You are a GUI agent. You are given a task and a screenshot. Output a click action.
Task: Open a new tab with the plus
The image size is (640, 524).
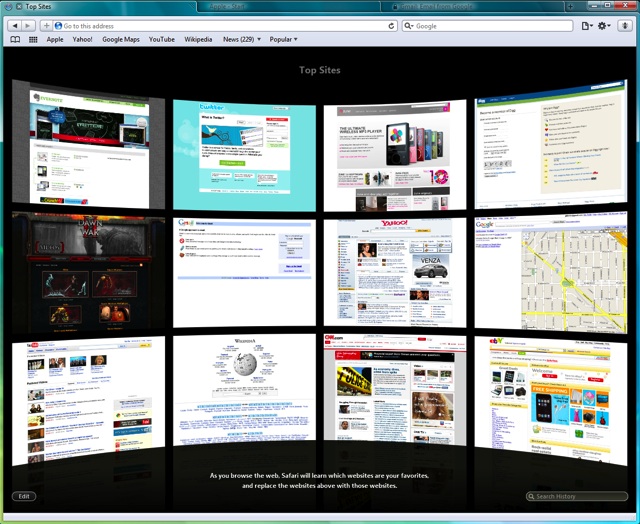(x=570, y=7)
